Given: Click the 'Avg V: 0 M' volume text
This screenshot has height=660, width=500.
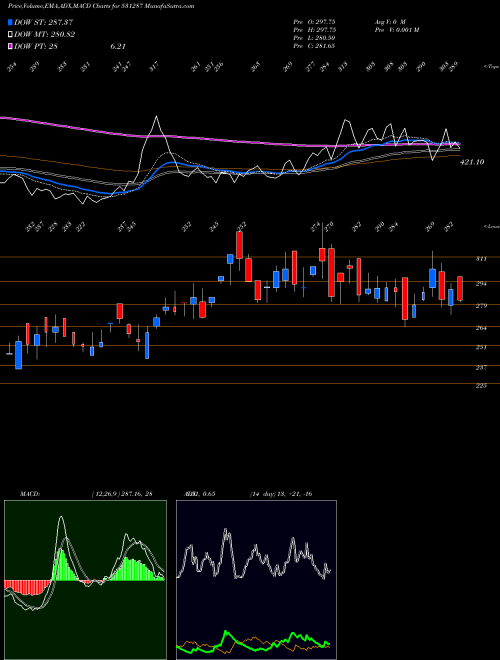Looking at the screenshot, I should pyautogui.click(x=389, y=21).
